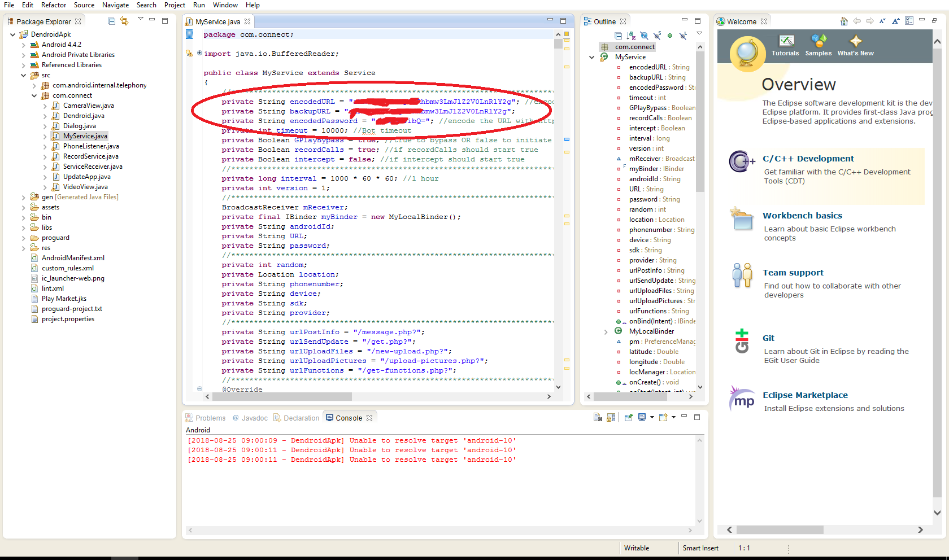The width and height of the screenshot is (949, 560).
Task: Expand the RecordService.java tree node
Action: coord(45,156)
